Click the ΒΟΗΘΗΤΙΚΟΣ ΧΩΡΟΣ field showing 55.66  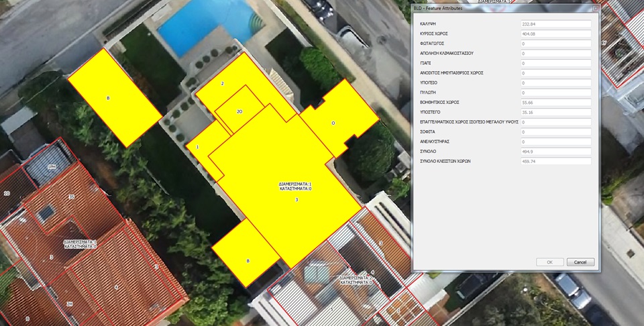pos(555,102)
